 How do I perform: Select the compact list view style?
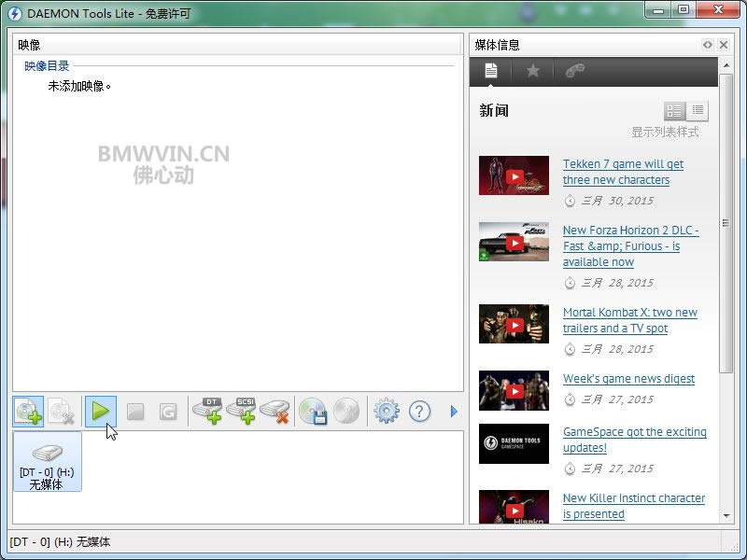(698, 111)
